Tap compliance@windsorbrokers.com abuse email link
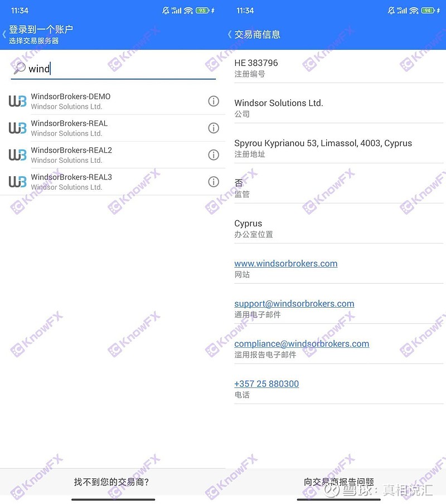Image resolution: width=446 pixels, height=504 pixels. click(x=301, y=343)
